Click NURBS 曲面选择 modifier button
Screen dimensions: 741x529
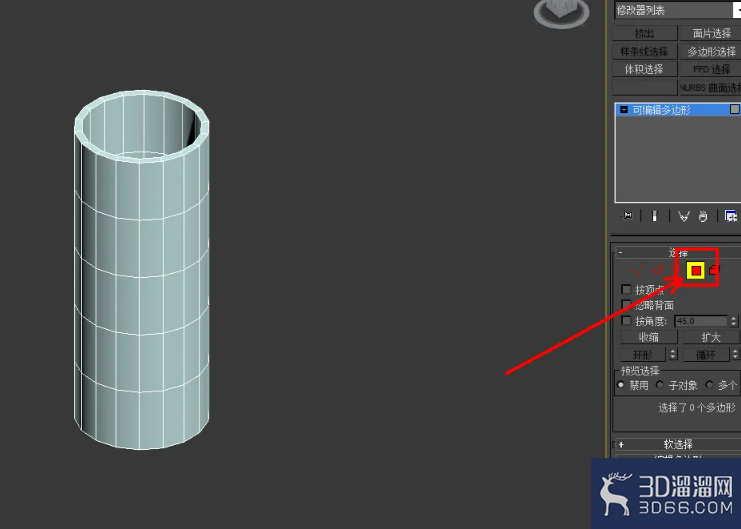(710, 87)
